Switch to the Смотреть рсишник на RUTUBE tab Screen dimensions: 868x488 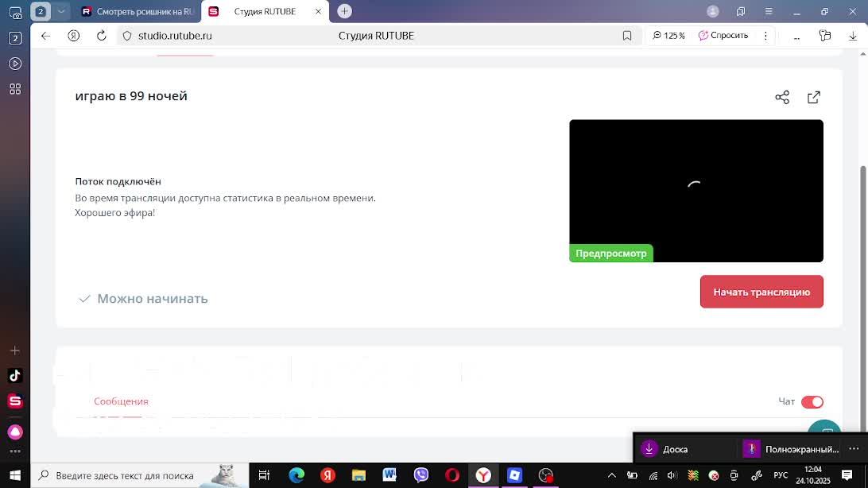[x=138, y=11]
